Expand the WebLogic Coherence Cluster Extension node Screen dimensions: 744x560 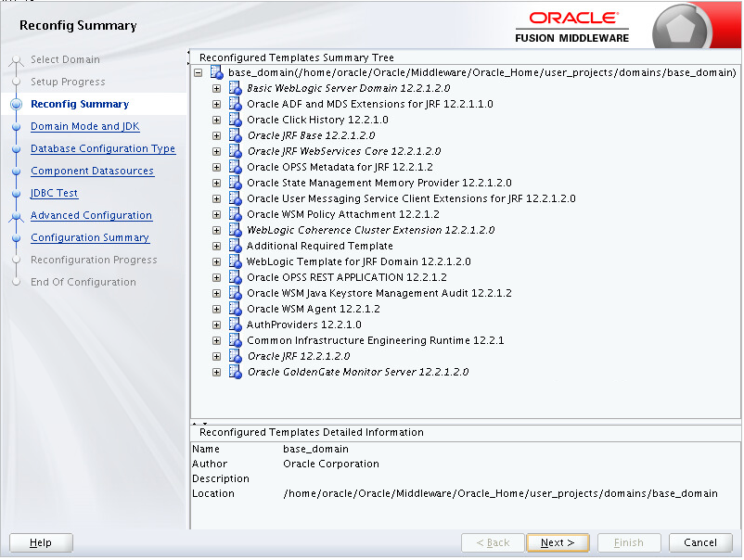click(x=217, y=231)
